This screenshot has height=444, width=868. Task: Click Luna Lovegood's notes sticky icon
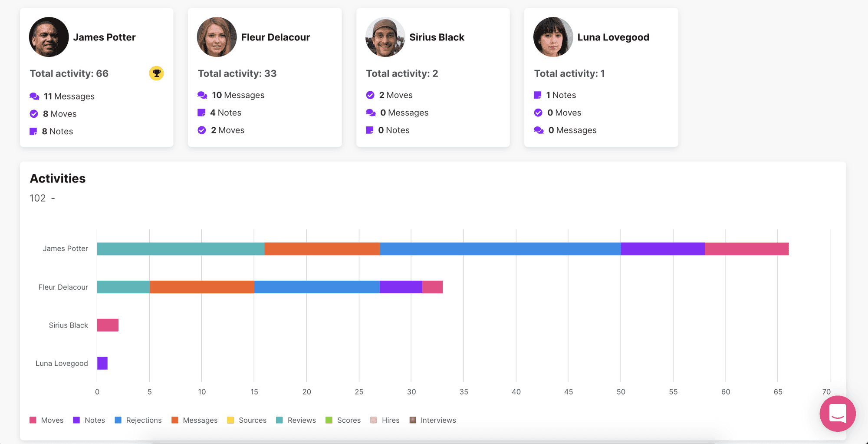tap(537, 95)
